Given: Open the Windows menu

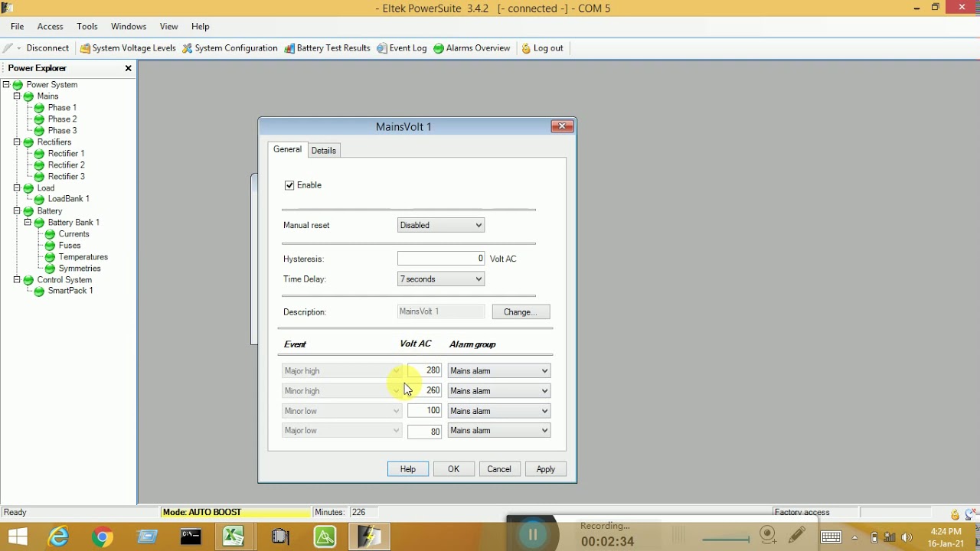Looking at the screenshot, I should click(129, 27).
